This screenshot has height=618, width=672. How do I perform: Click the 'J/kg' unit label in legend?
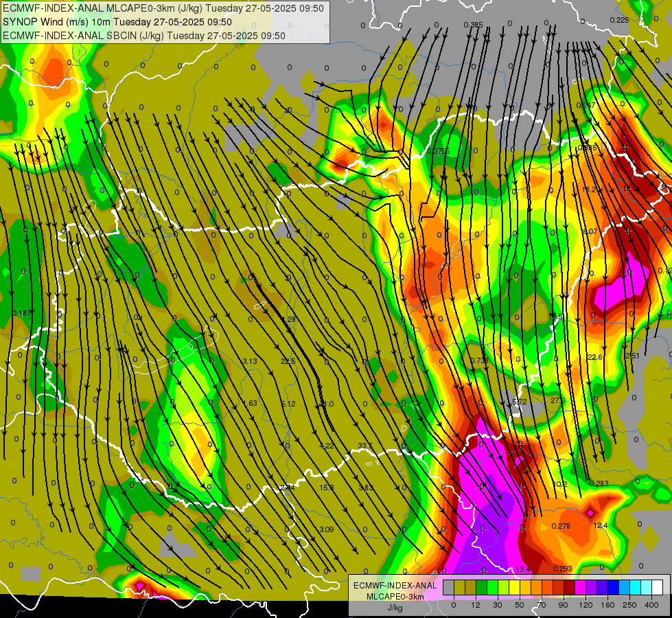click(395, 608)
